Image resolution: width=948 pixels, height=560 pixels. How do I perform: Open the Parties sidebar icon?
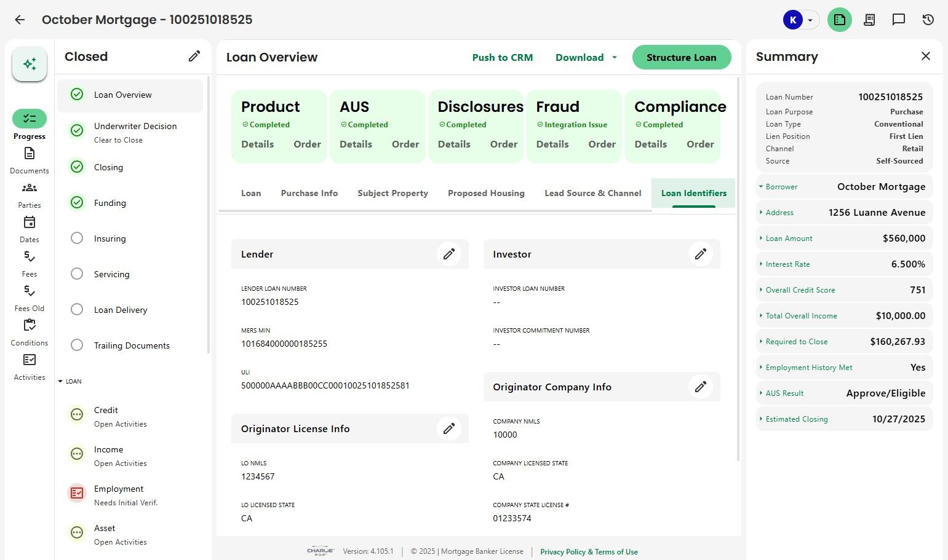30,188
